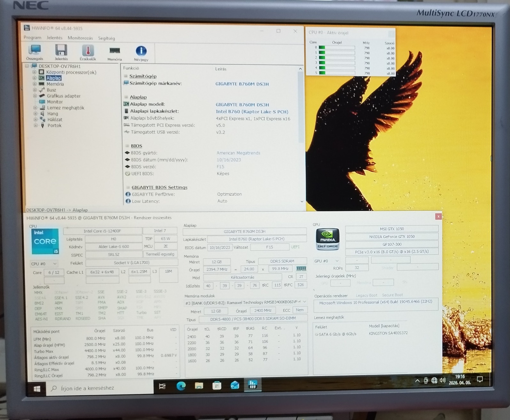510x420 pixels.
Task: Open the Monitorozás menu
Action: 80,38
